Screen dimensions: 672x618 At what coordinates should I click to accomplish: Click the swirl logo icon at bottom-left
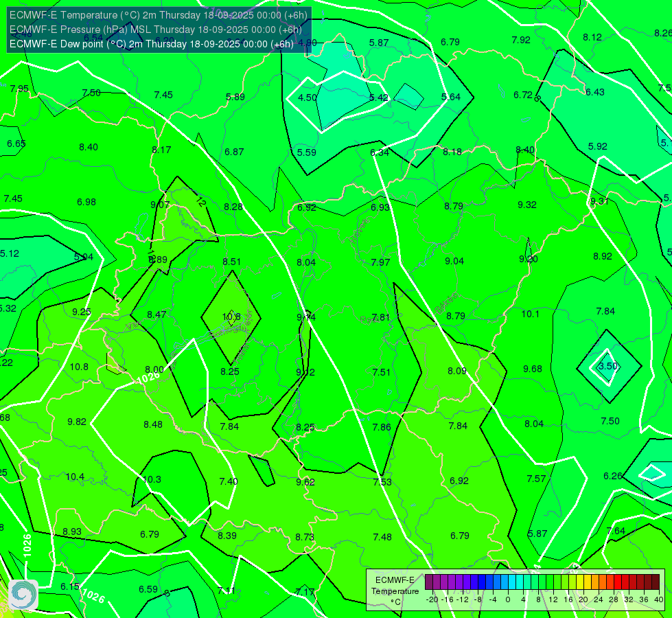click(x=23, y=595)
